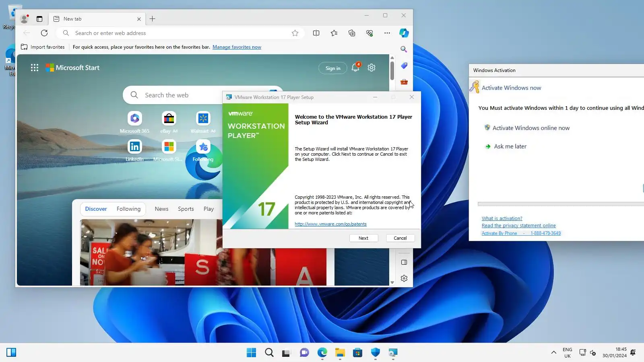Show hidden system tray icons
Image resolution: width=644 pixels, height=362 pixels.
tap(554, 353)
